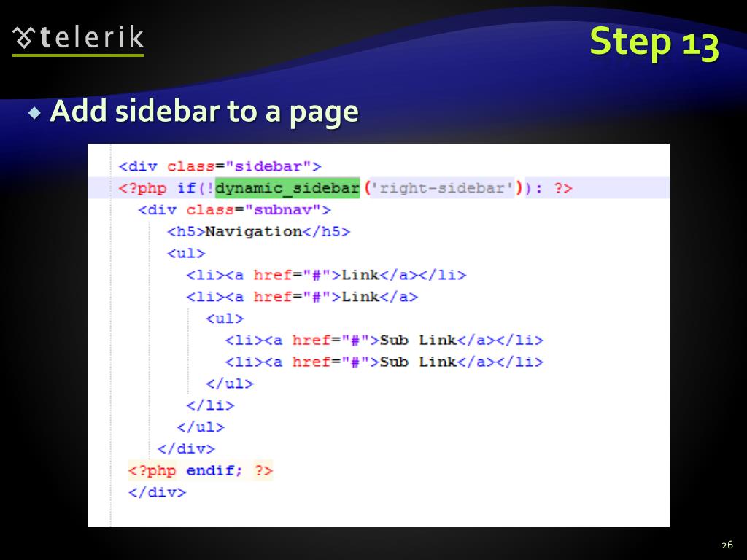Click the div class="subnav" code line
Viewport: 747px width, 560px height.
[234, 210]
